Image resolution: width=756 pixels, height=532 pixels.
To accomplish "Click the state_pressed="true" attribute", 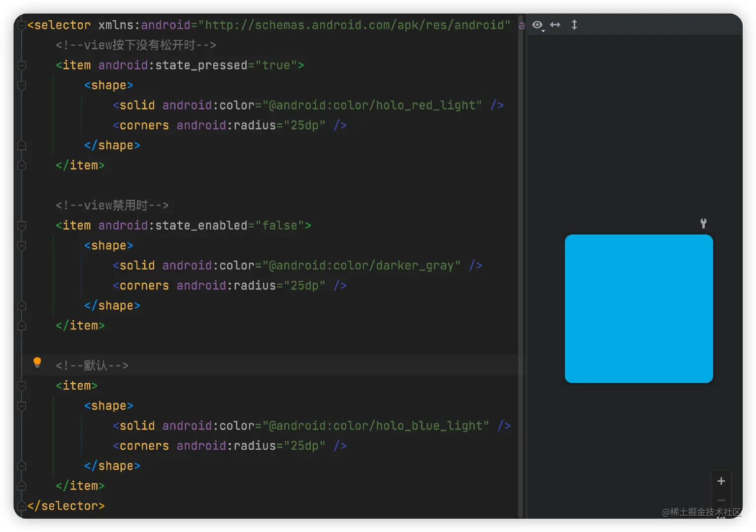I will pos(197,65).
